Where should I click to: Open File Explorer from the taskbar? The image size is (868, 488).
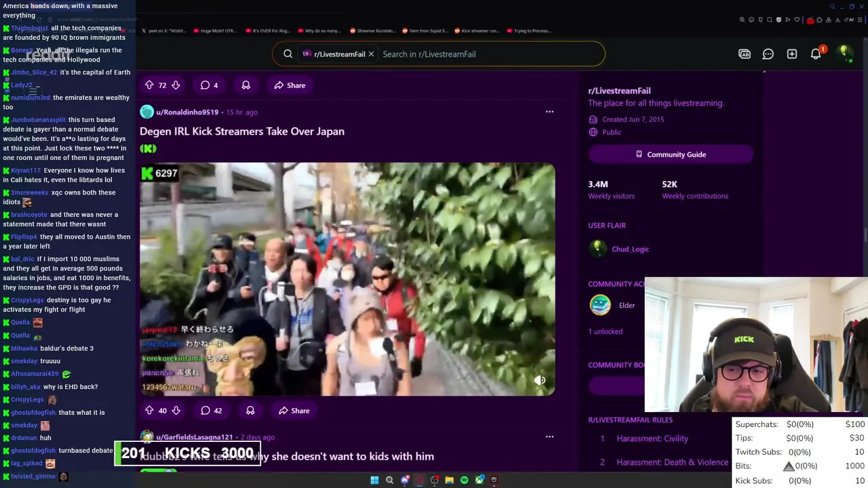449,480
